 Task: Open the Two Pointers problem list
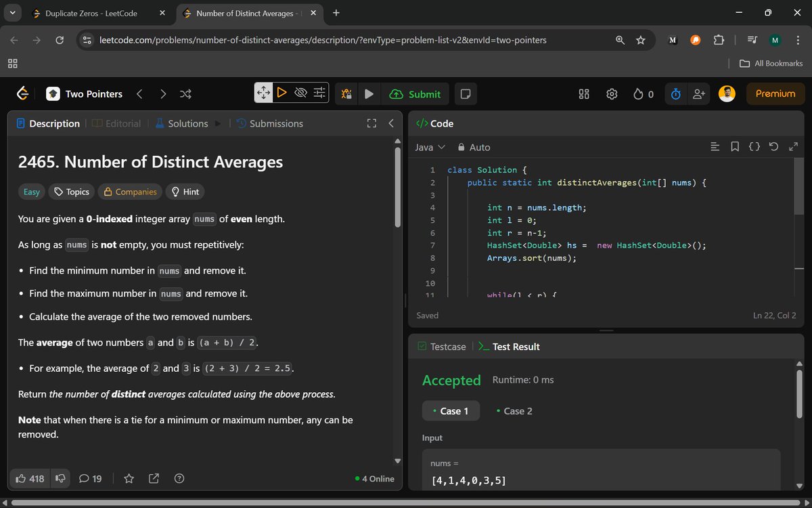pos(85,94)
